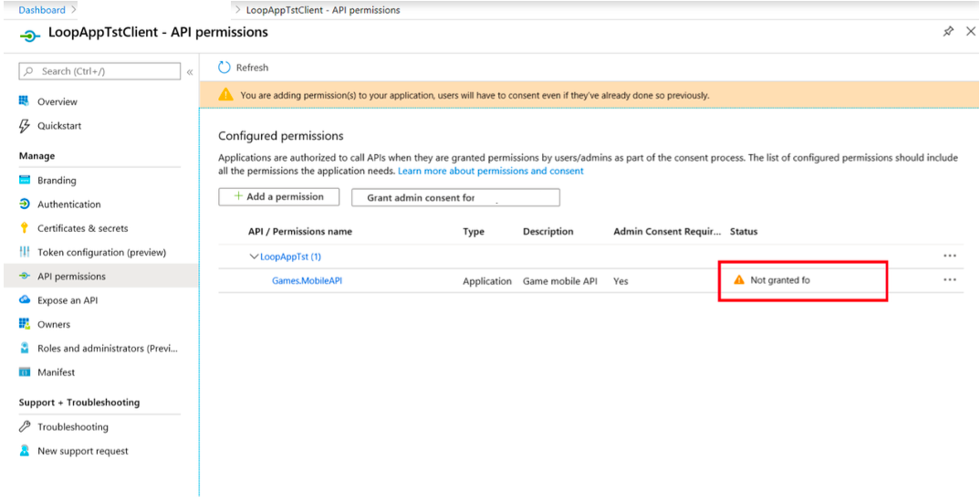Collapse the LoopAppTst permissions group
This screenshot has height=503, width=980.
254,257
